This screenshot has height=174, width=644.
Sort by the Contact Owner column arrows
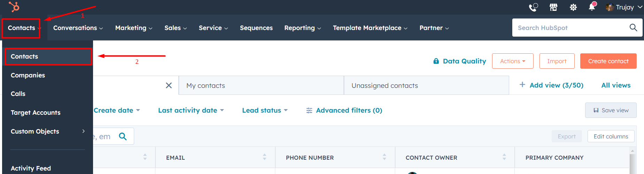click(504, 157)
